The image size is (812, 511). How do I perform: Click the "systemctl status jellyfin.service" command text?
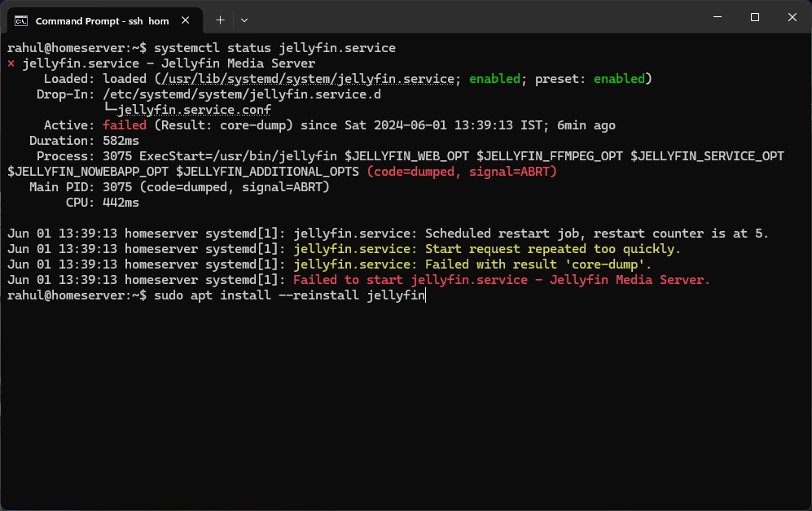[274, 48]
